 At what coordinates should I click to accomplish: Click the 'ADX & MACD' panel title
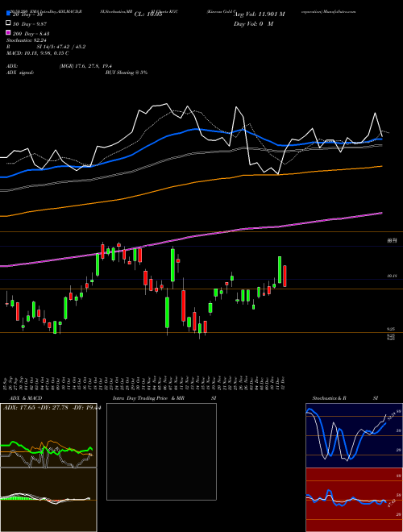[x=26, y=398]
